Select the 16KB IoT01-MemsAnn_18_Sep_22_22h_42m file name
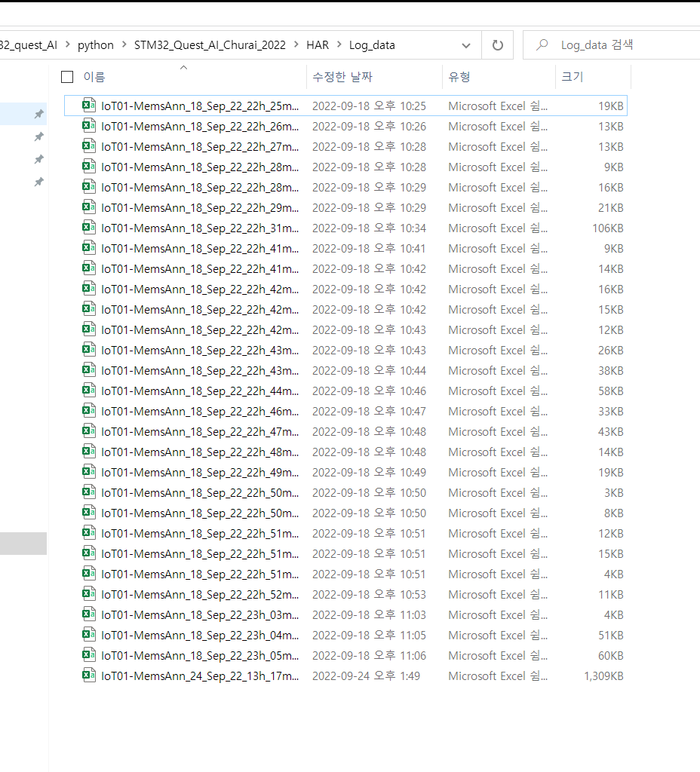The height and width of the screenshot is (772, 700). click(x=200, y=289)
